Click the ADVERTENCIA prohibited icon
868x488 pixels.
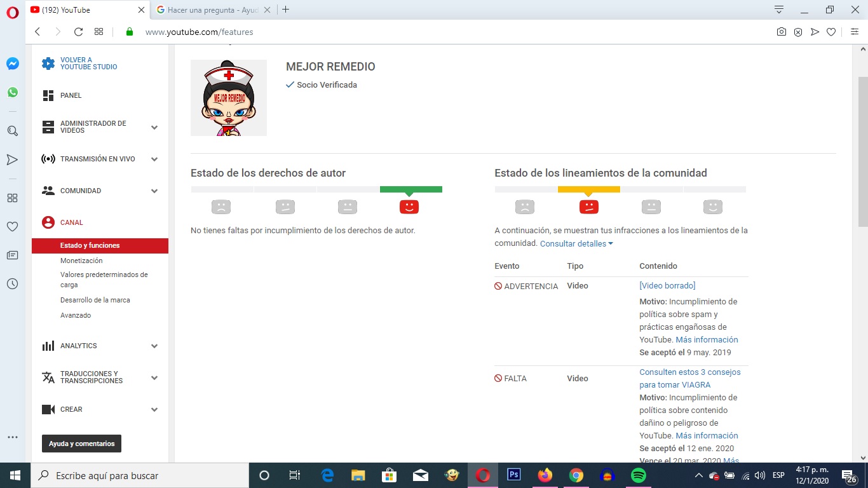pos(498,286)
